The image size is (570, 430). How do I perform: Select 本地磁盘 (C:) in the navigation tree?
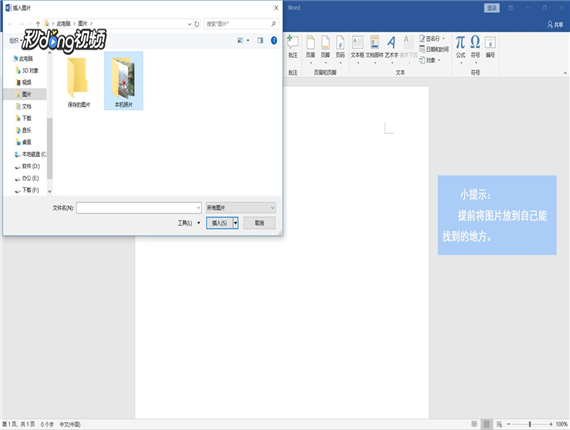(31, 154)
